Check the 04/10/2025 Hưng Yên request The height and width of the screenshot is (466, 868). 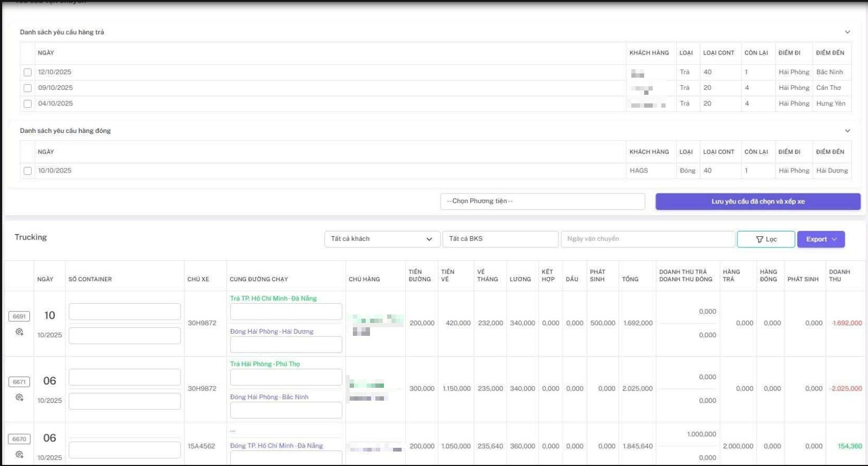tap(28, 104)
